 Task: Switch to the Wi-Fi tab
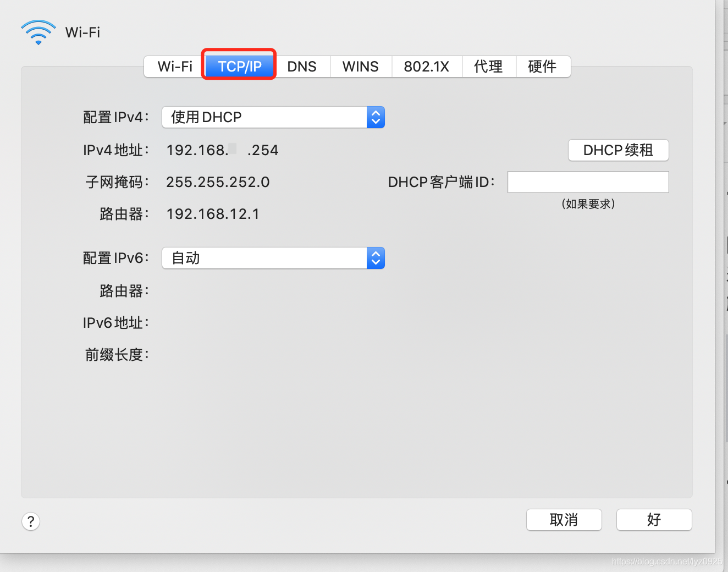pyautogui.click(x=175, y=67)
